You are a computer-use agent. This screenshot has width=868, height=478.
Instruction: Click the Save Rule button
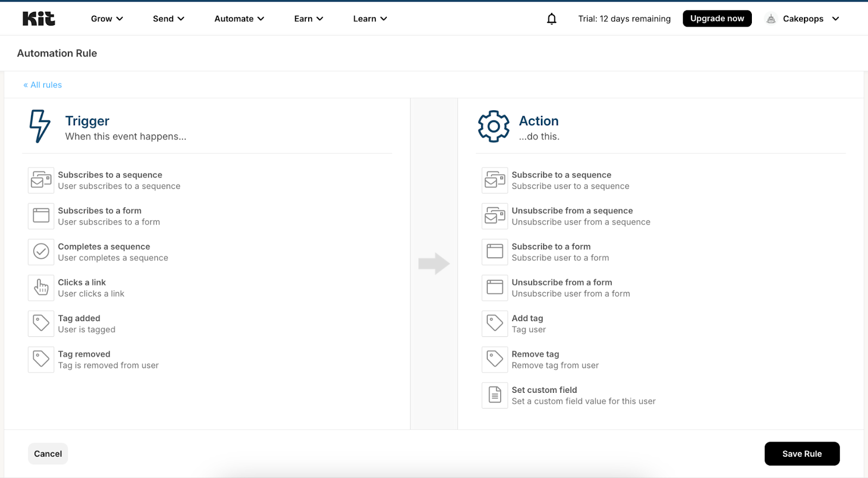802,454
